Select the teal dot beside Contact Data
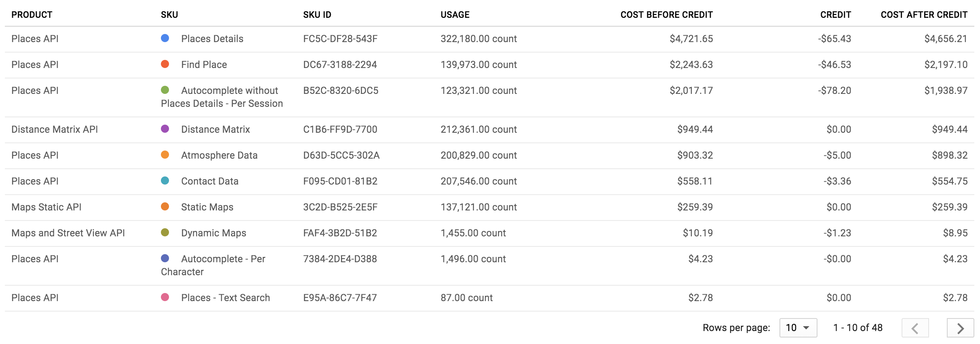 (x=165, y=181)
